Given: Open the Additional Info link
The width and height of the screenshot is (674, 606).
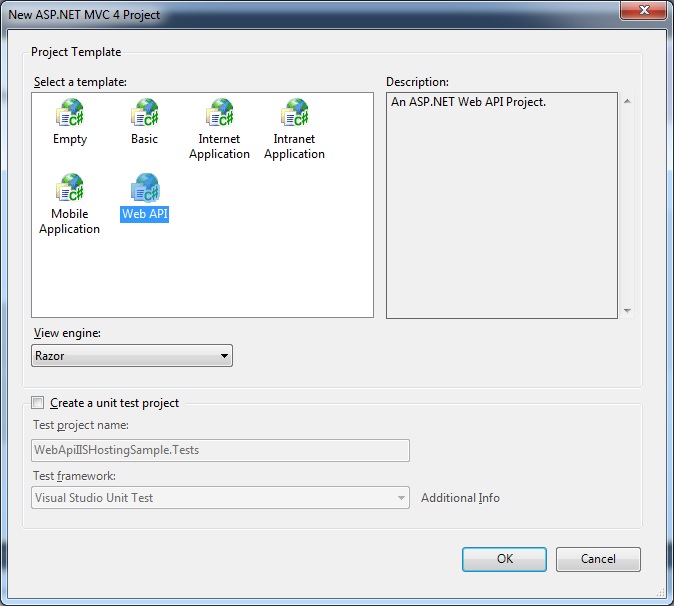Looking at the screenshot, I should tap(460, 498).
